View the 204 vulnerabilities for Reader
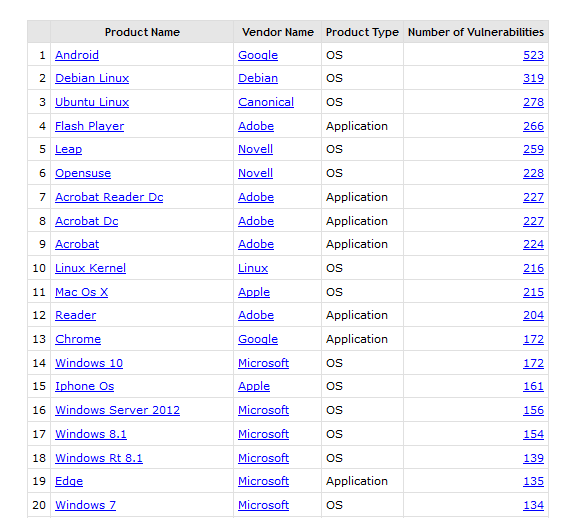This screenshot has width=575, height=518. 534,315
